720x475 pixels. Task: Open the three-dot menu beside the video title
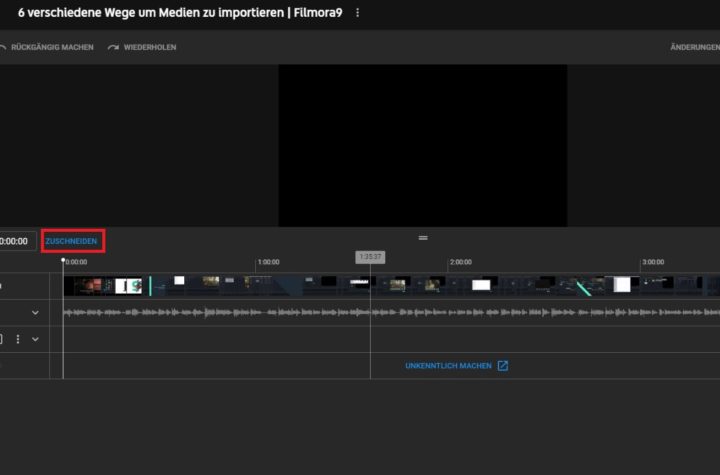357,13
